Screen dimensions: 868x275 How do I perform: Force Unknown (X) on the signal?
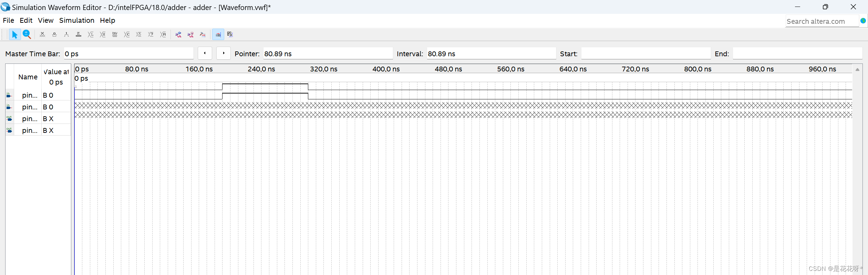coord(42,35)
